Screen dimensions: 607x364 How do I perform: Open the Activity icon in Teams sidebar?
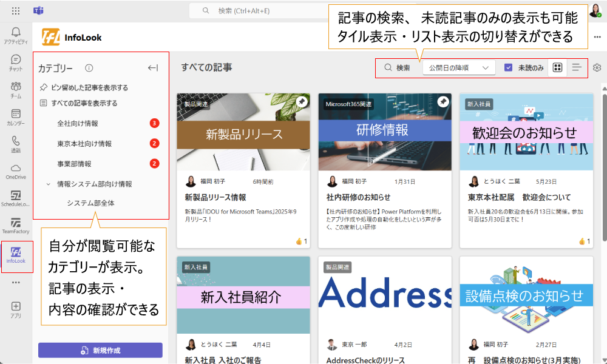click(16, 35)
